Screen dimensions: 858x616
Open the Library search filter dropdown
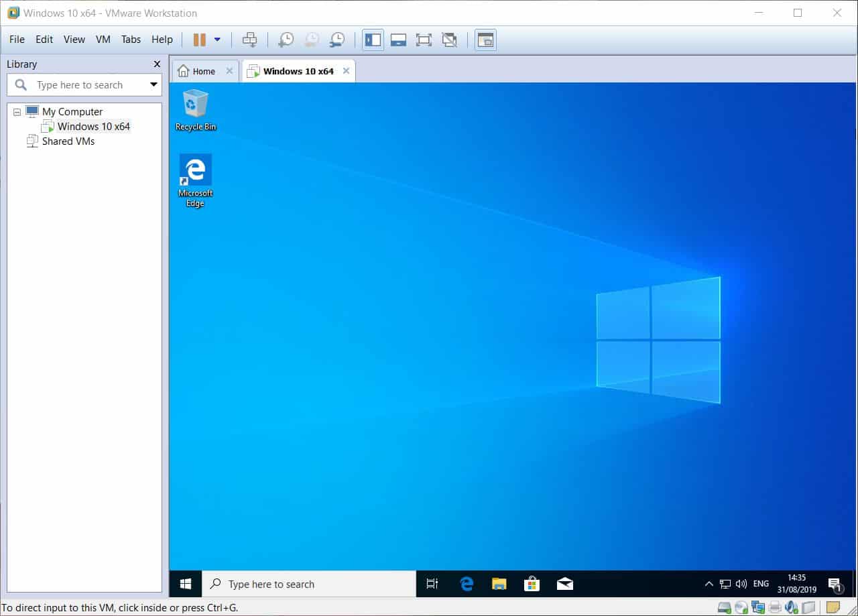[154, 85]
